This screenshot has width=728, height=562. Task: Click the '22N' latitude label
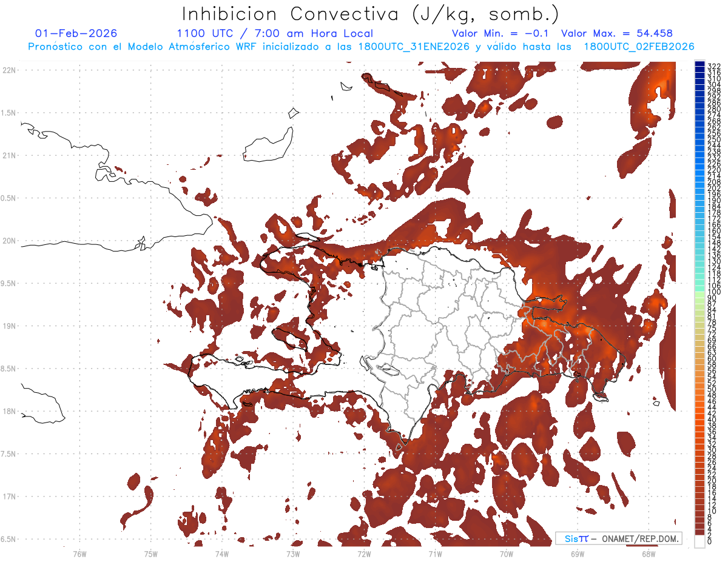tap(9, 70)
